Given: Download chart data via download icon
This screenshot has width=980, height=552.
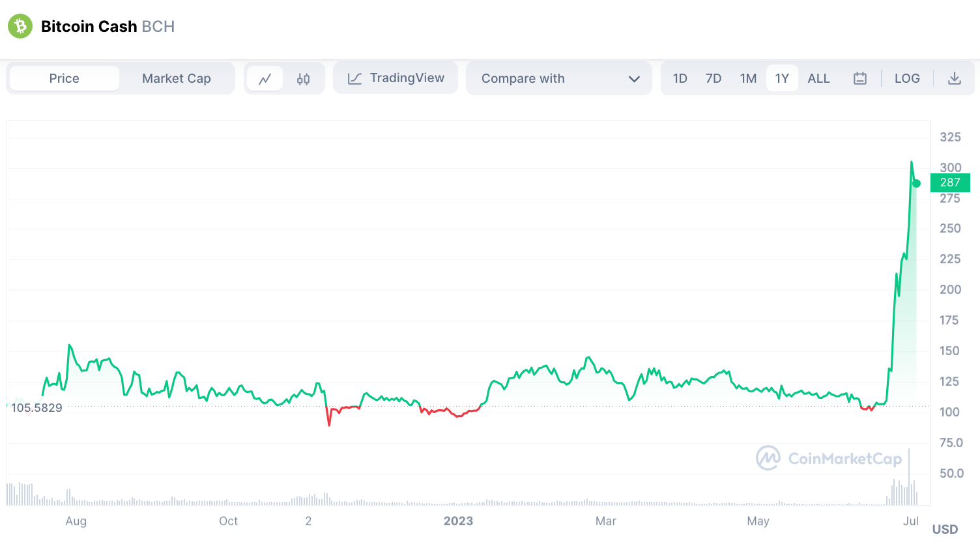Looking at the screenshot, I should pyautogui.click(x=955, y=78).
